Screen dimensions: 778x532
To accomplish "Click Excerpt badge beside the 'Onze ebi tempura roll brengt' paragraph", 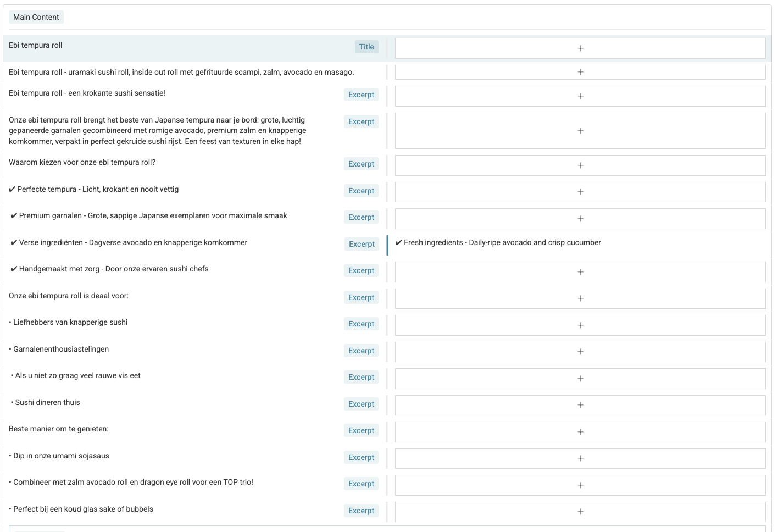I will coord(361,121).
